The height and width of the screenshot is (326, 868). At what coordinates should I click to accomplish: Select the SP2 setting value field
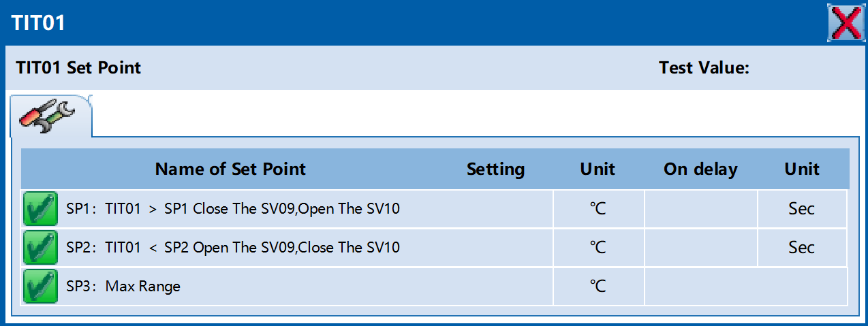click(495, 247)
